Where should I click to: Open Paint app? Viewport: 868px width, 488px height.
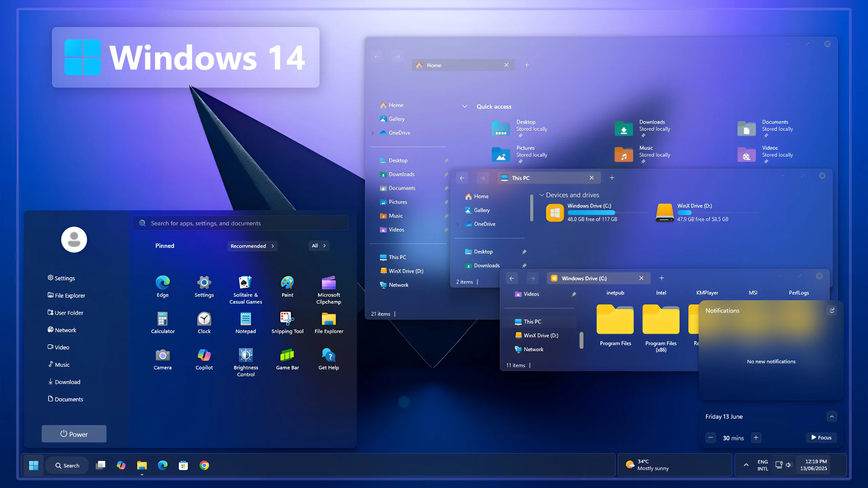pos(287,286)
